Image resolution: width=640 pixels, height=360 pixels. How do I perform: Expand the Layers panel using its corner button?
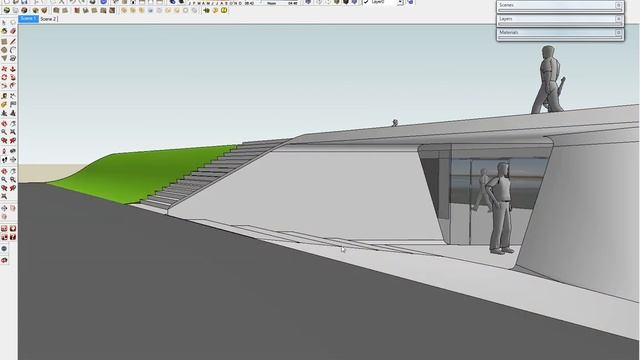coord(618,19)
